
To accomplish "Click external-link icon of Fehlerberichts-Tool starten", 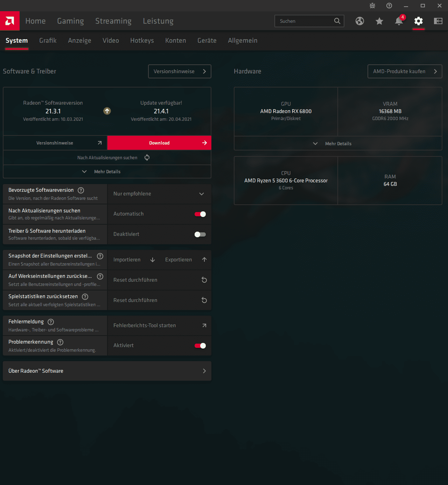I will (x=204, y=325).
